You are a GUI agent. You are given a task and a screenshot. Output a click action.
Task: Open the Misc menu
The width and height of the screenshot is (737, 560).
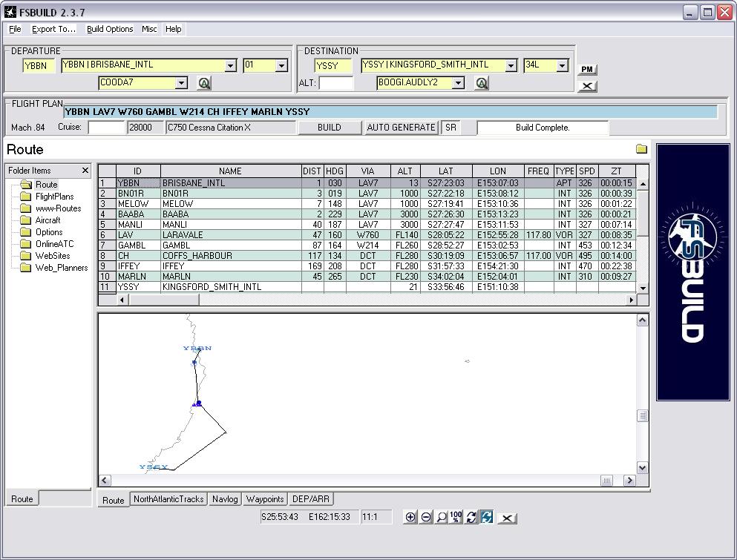[x=149, y=29]
